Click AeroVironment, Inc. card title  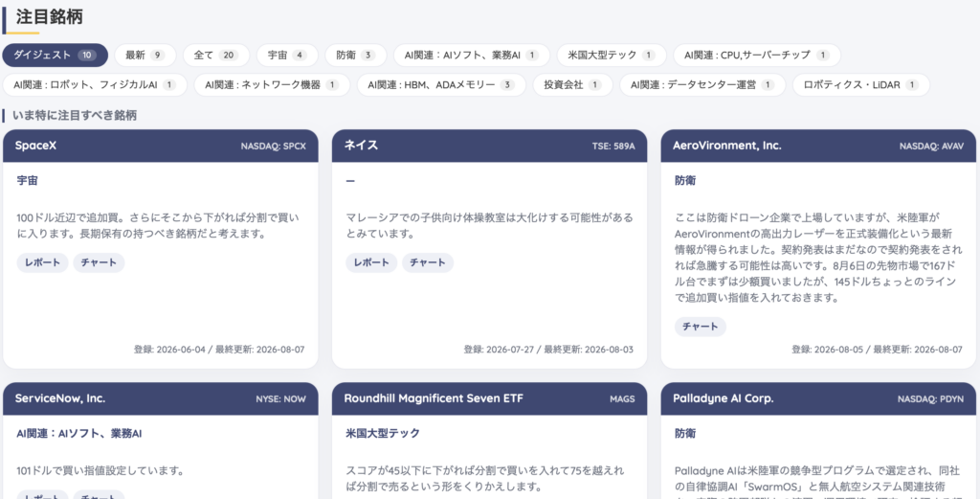(727, 146)
